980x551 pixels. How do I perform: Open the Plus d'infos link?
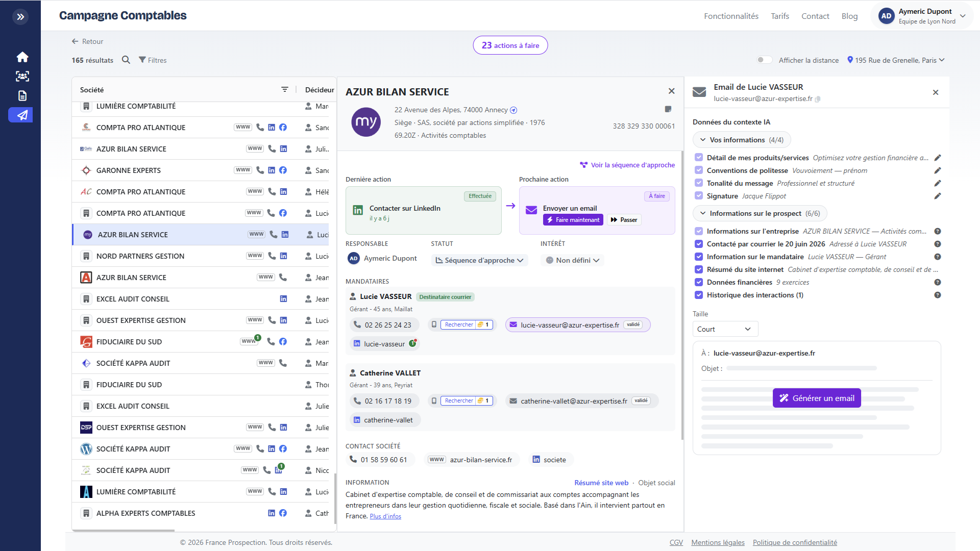385,516
